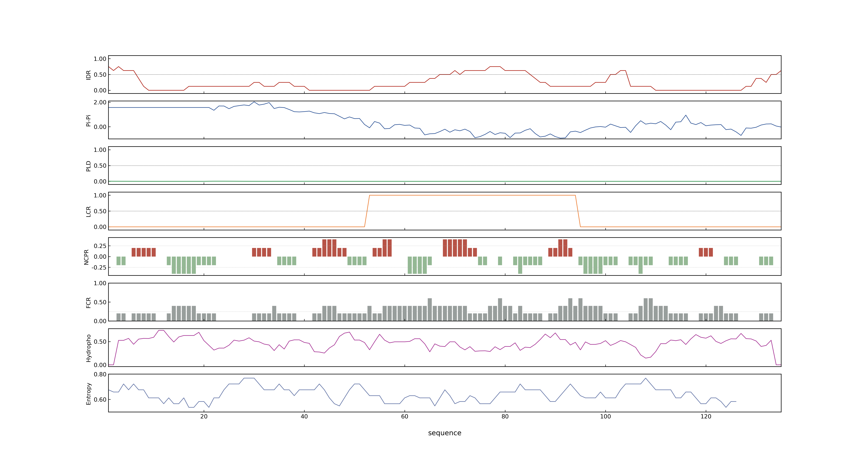Click the tall green NCPR bars near position 16
Viewport: 868px width, 463px height.
[x=184, y=265]
